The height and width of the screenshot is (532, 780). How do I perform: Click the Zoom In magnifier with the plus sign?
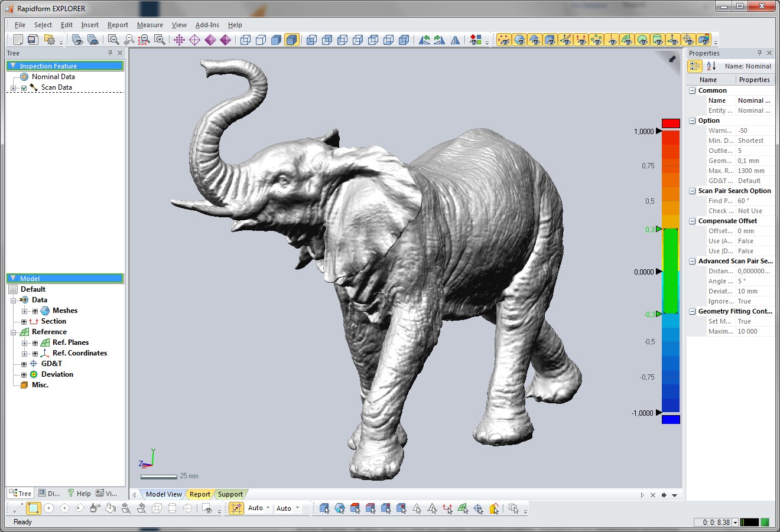pyautogui.click(x=160, y=40)
